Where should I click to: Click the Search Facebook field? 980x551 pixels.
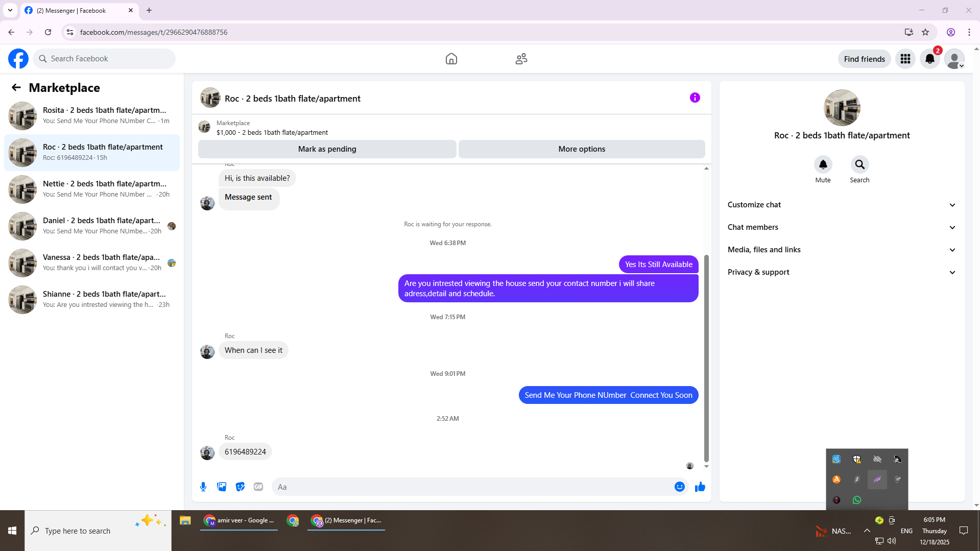[104, 59]
